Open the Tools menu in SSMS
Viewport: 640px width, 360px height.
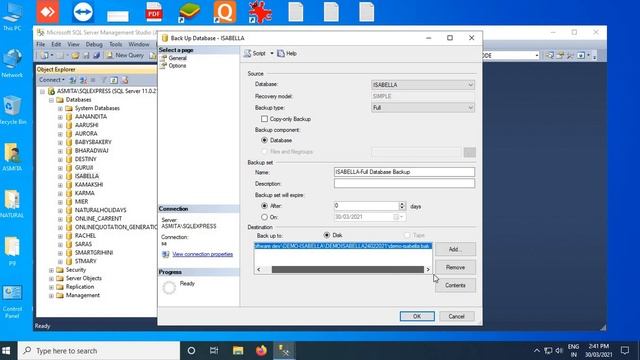116,44
